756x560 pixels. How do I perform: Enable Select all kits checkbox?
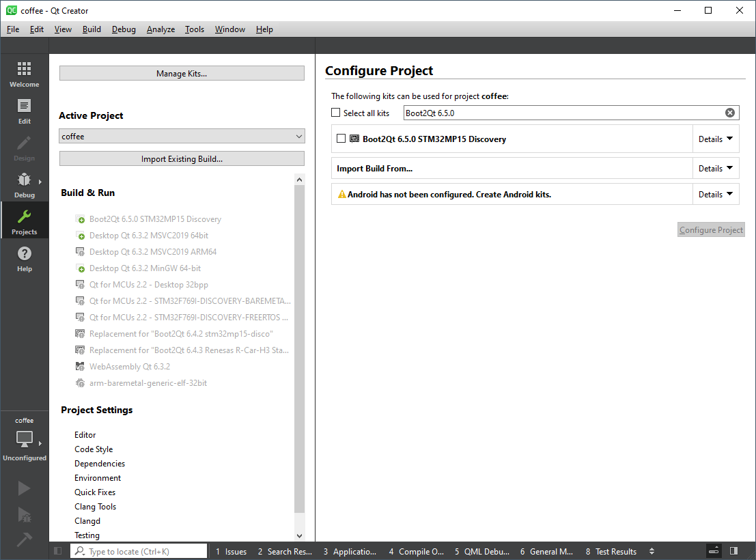(x=336, y=113)
